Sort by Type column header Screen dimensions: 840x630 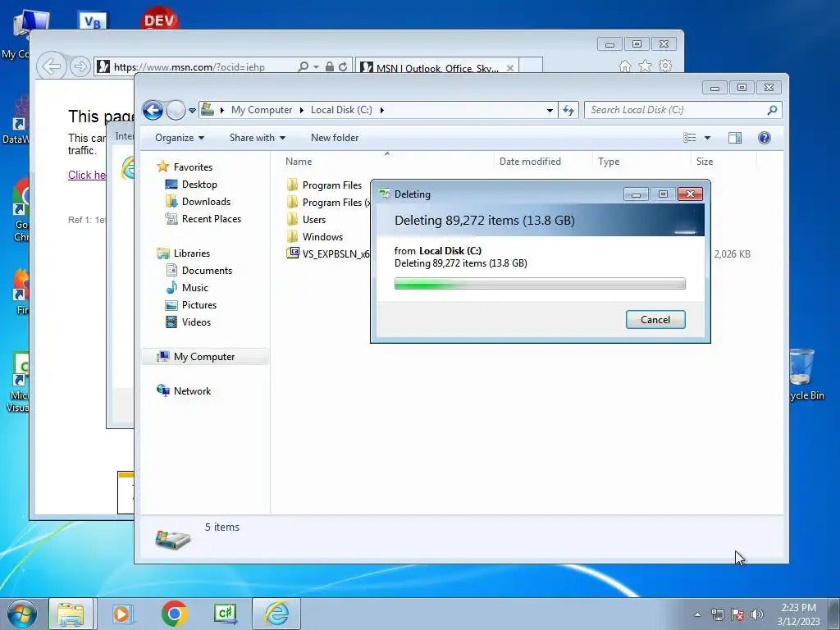coord(609,162)
